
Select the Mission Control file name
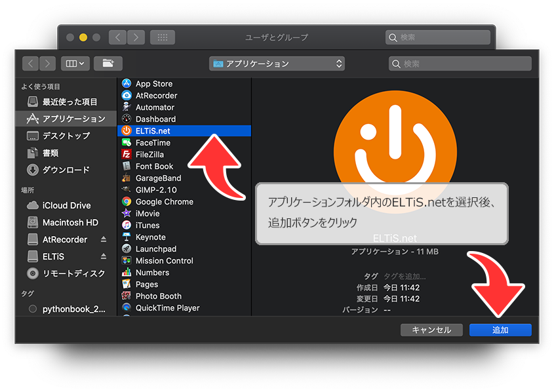165,261
